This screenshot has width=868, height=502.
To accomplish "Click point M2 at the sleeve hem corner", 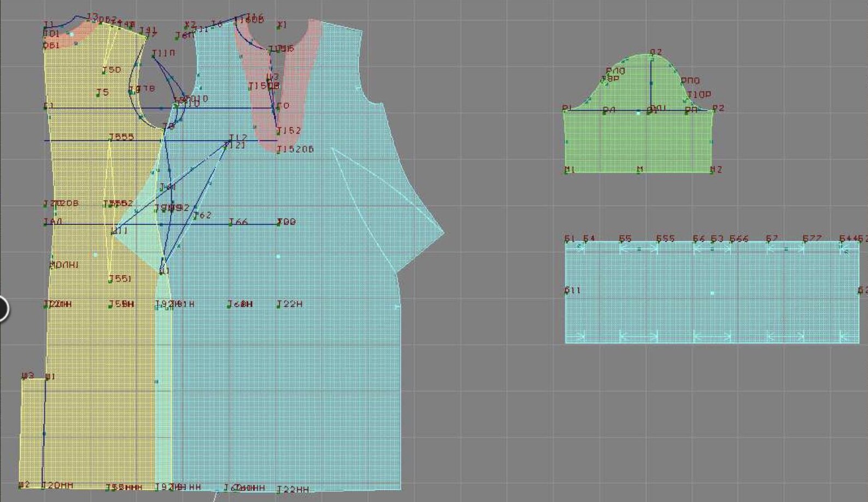I will 715,170.
